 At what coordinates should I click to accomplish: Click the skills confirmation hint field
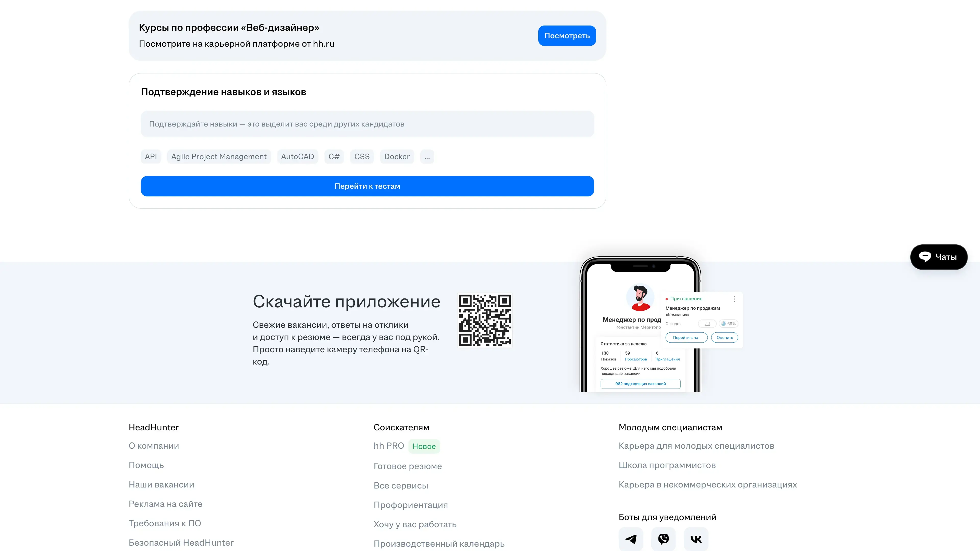367,124
